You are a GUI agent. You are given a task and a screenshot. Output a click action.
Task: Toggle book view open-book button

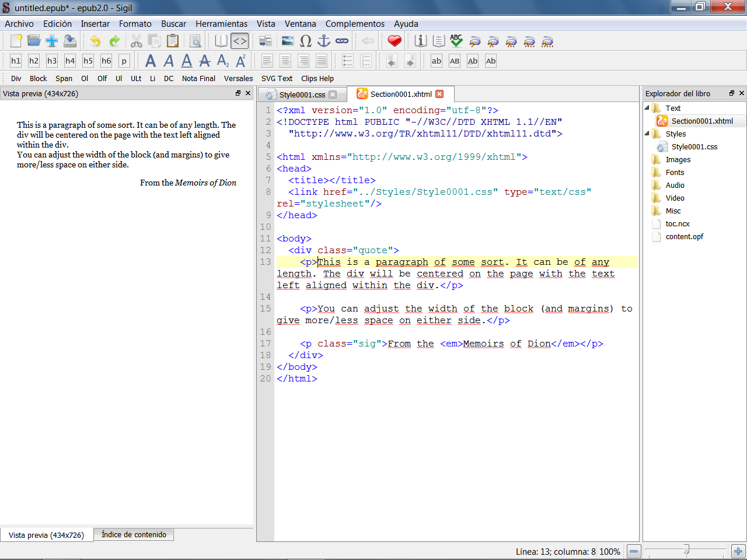[221, 41]
